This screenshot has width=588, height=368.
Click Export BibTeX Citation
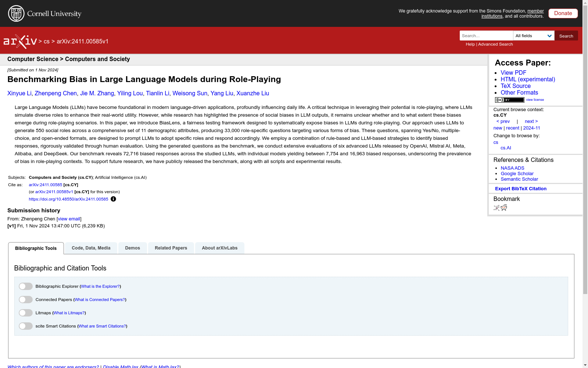(x=520, y=188)
